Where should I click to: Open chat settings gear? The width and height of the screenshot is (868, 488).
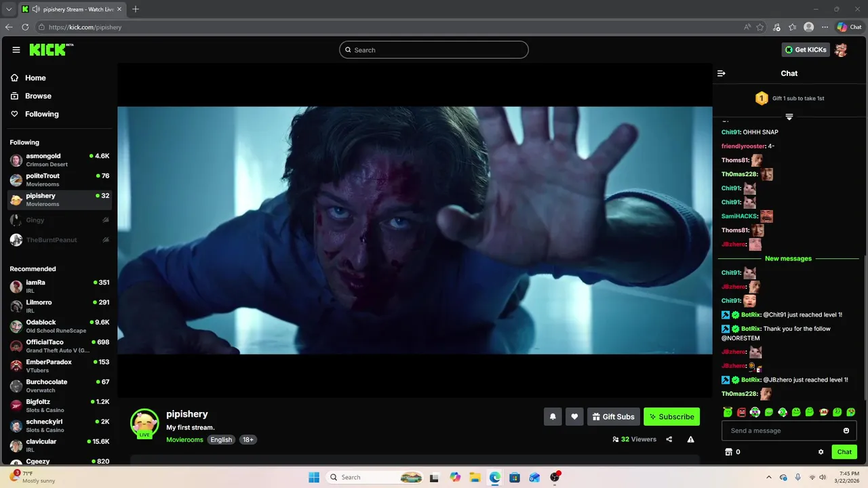(821, 452)
